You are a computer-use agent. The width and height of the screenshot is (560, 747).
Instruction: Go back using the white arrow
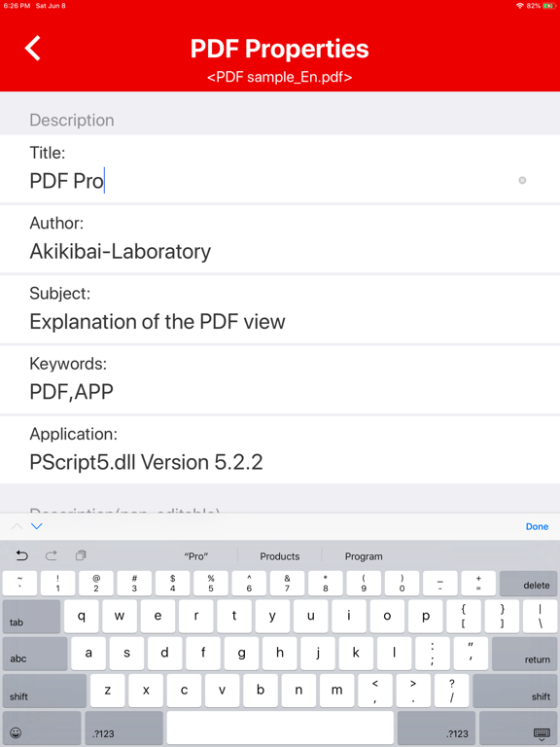[x=32, y=48]
